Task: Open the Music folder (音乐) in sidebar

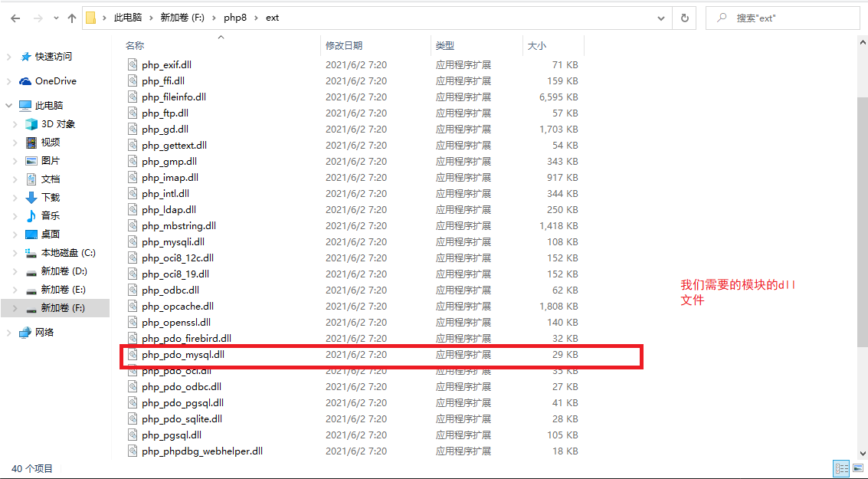Action: pos(51,216)
